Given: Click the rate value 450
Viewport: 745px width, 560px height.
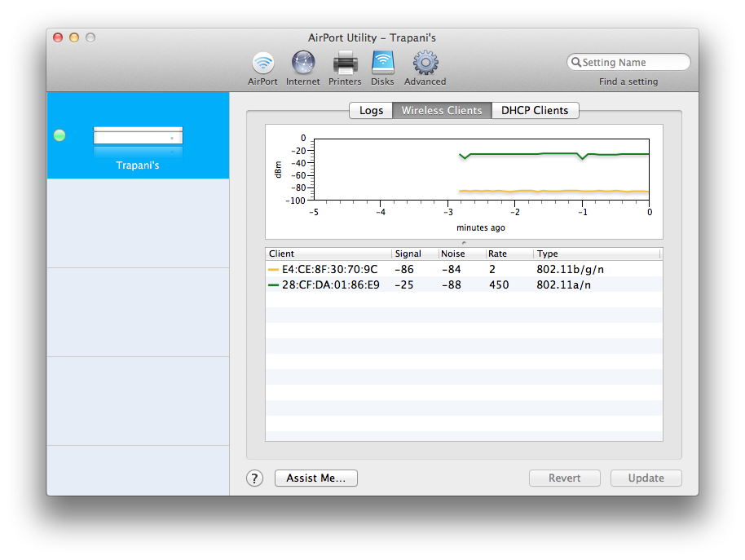Looking at the screenshot, I should (499, 285).
